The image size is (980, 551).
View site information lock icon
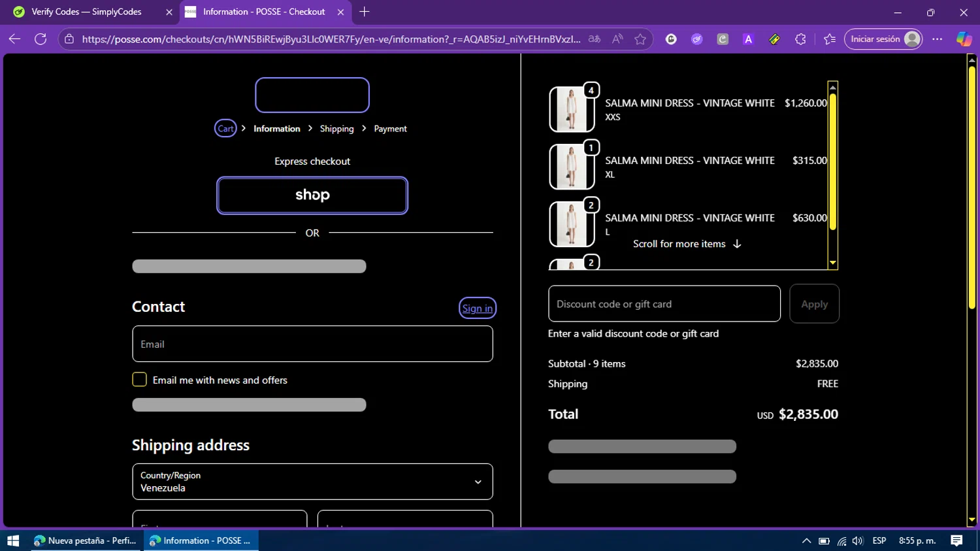[69, 39]
